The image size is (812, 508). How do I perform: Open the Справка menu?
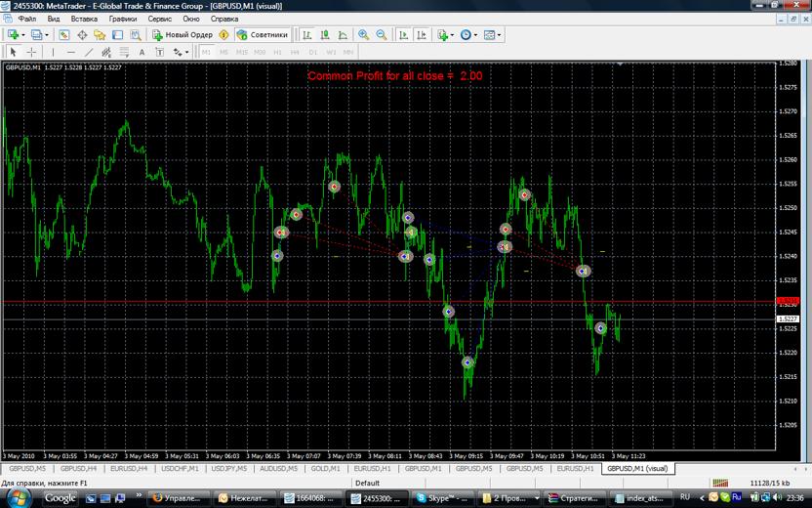click(224, 19)
